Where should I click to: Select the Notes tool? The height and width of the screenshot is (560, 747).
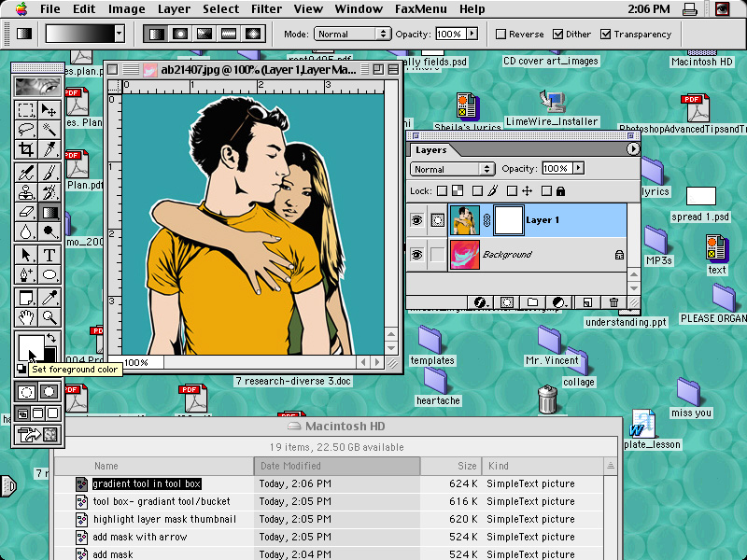click(x=26, y=298)
